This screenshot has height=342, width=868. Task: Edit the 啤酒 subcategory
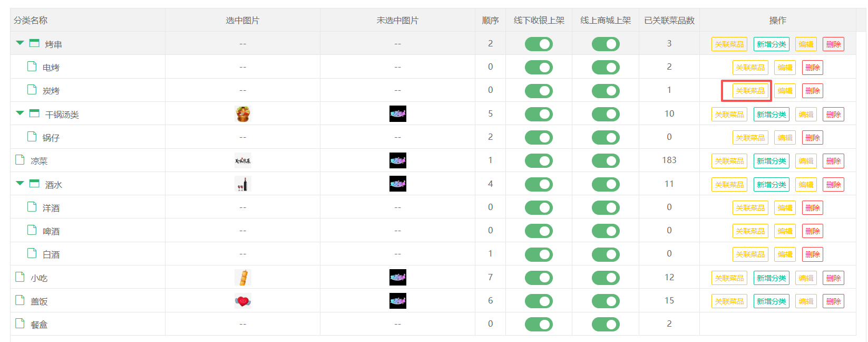click(785, 231)
